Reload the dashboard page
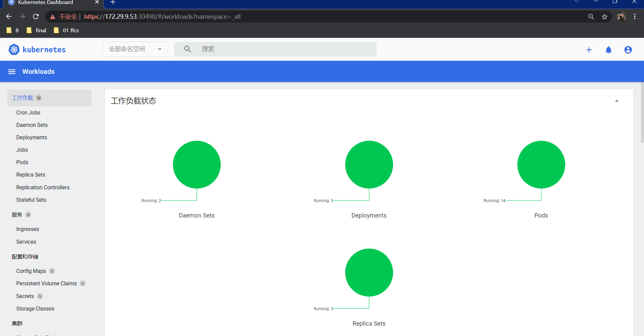The image size is (644, 336). [x=36, y=16]
